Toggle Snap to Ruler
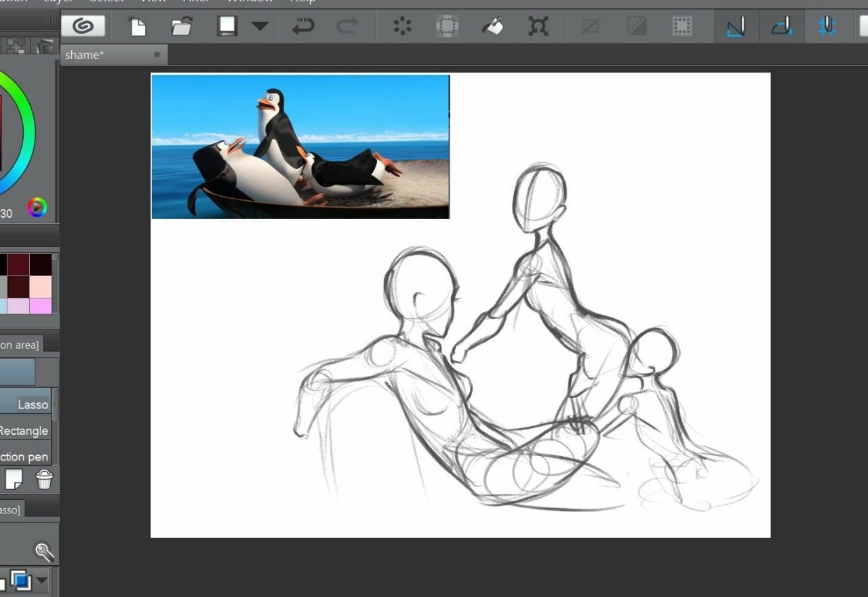Viewport: 868px width, 597px height. (x=736, y=26)
